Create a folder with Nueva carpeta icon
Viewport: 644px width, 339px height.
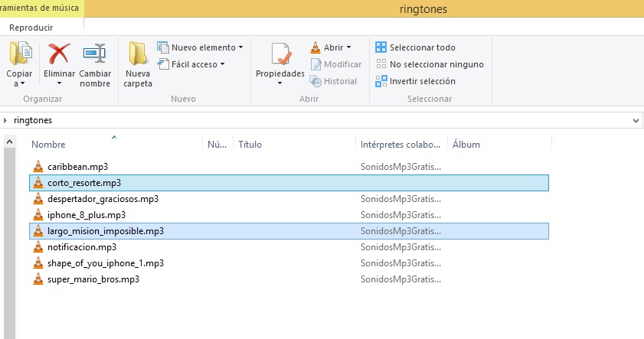coord(138,55)
